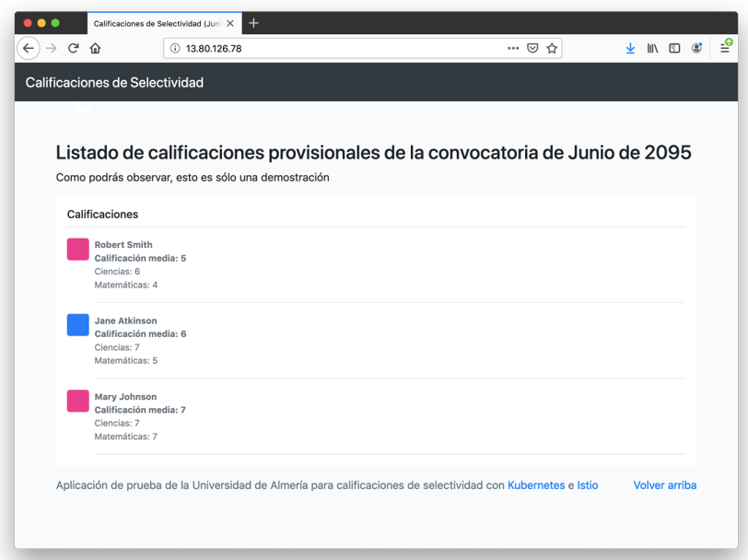Show site information icon in address bar
Image resolution: width=748 pixels, height=560 pixels.
coord(175,48)
